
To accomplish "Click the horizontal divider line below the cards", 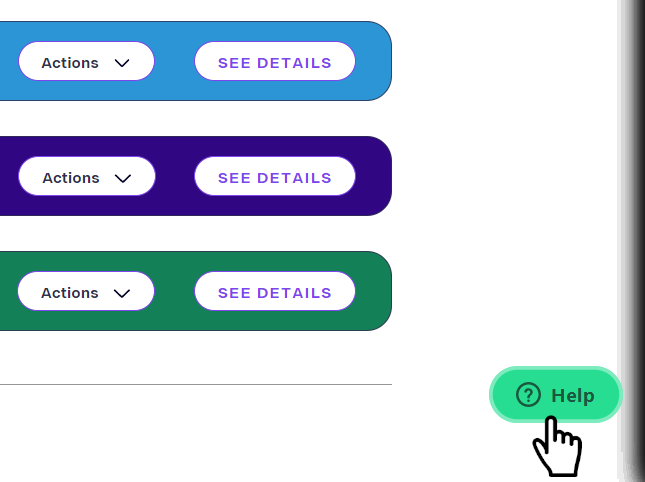I will click(196, 385).
